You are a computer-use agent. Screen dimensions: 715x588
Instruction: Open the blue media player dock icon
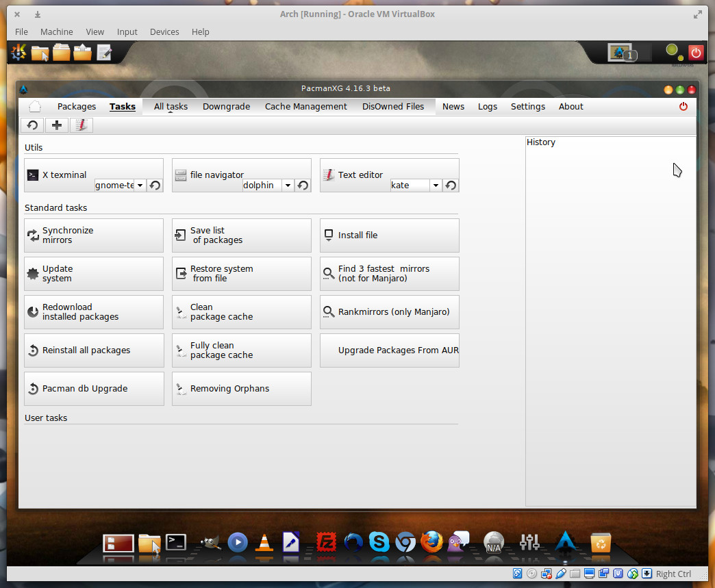point(238,542)
